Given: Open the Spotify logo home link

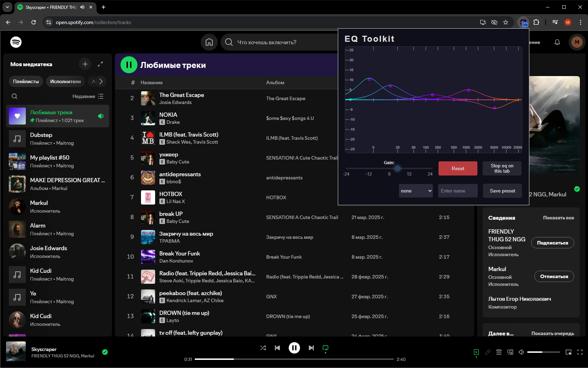Looking at the screenshot, I should coord(16,42).
